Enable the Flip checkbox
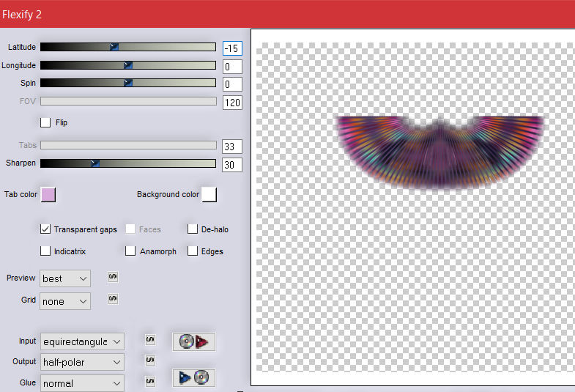The width and height of the screenshot is (575, 392). pos(45,122)
